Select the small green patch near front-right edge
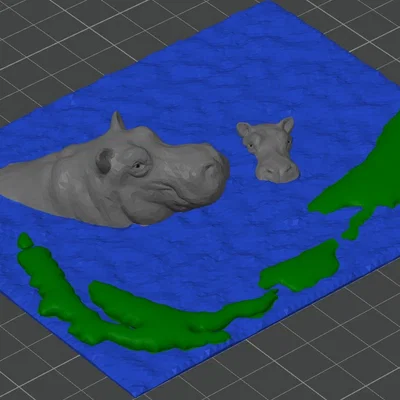This screenshot has width=400, height=400. click(299, 268)
